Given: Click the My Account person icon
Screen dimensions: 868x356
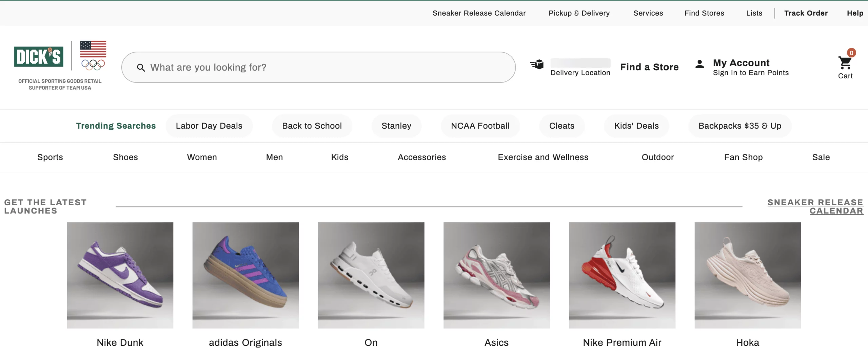Looking at the screenshot, I should pyautogui.click(x=699, y=64).
